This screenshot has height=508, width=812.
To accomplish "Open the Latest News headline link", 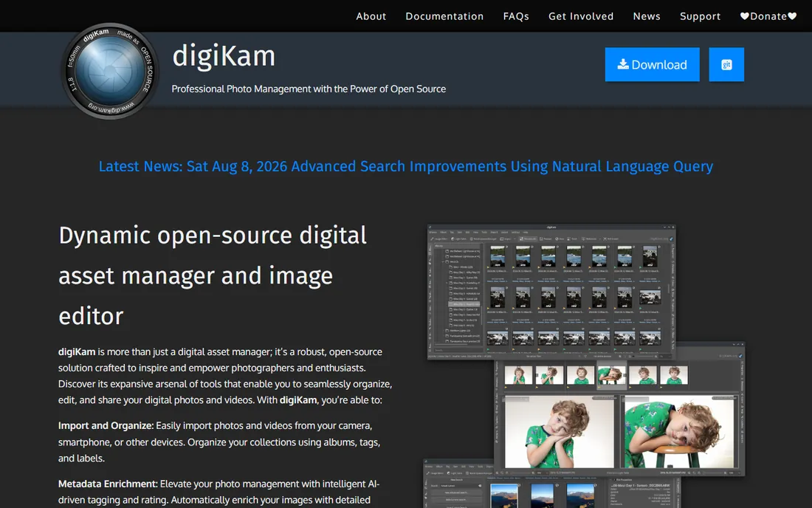I will 405,166.
